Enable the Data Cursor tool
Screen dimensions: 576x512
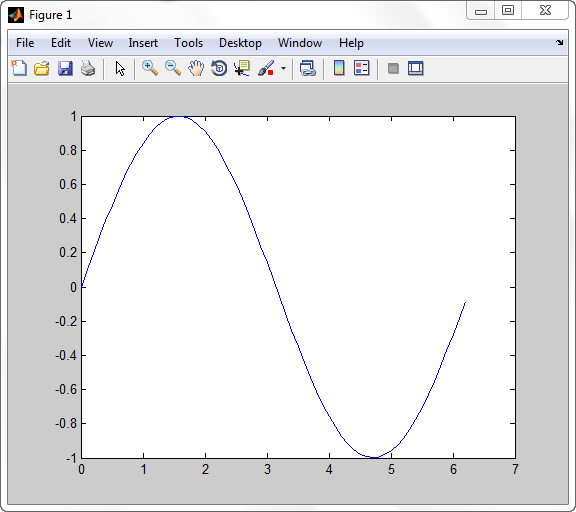tap(242, 68)
